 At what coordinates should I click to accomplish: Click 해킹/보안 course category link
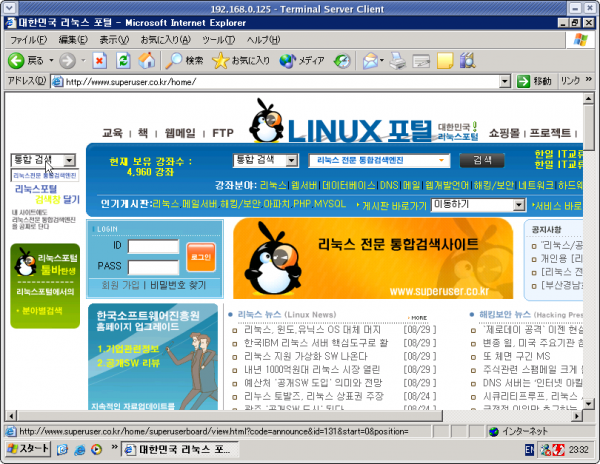click(493, 186)
